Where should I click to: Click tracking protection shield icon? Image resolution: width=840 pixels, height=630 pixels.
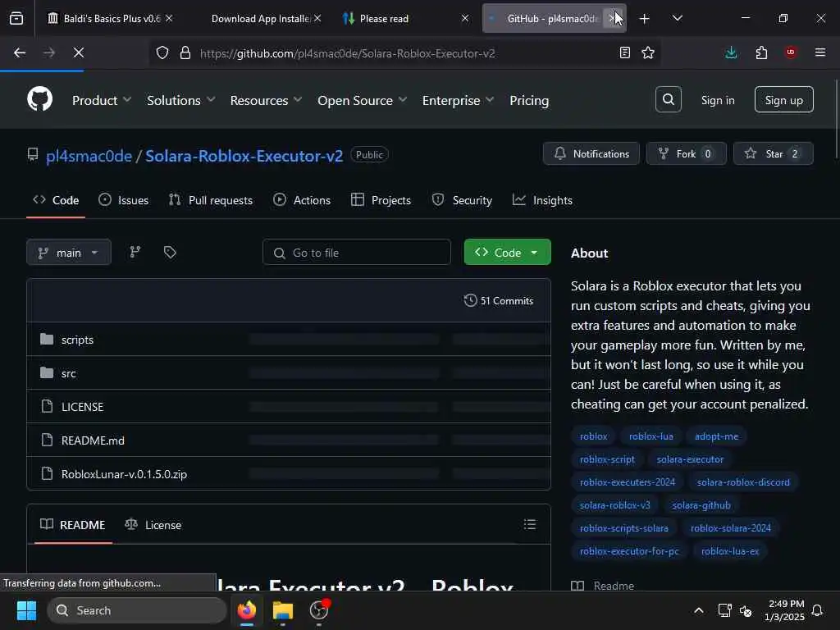click(162, 52)
